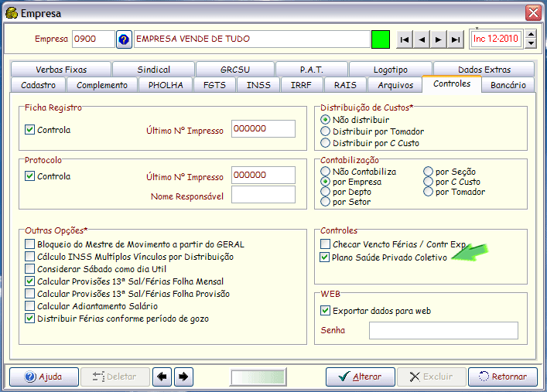Click the left black arrow button at bottom

pyautogui.click(x=162, y=377)
